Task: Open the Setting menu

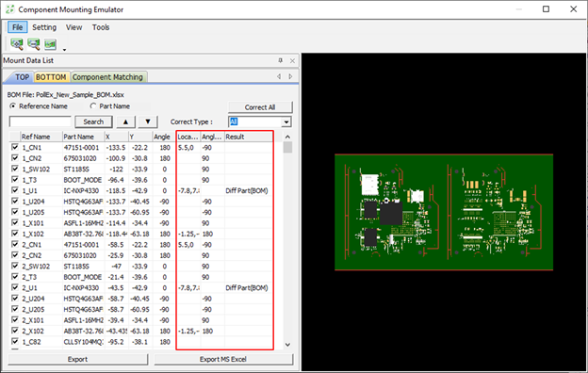Action: coord(44,27)
